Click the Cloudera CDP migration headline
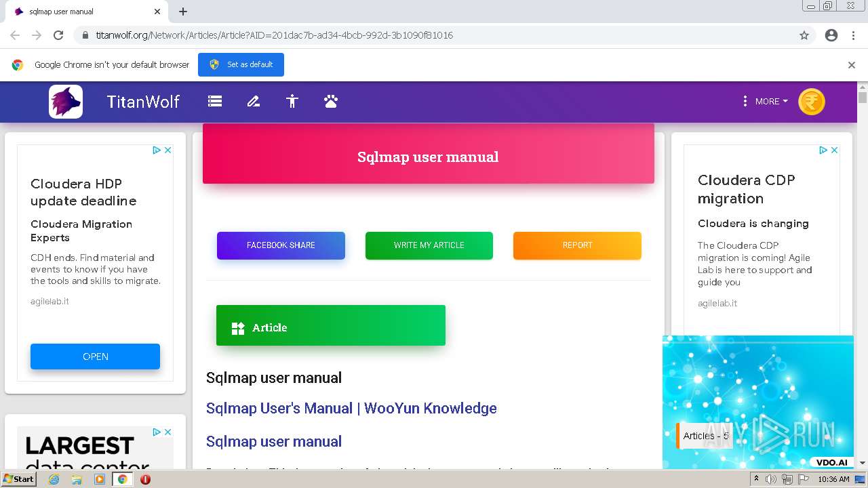This screenshot has width=868, height=488. (747, 189)
